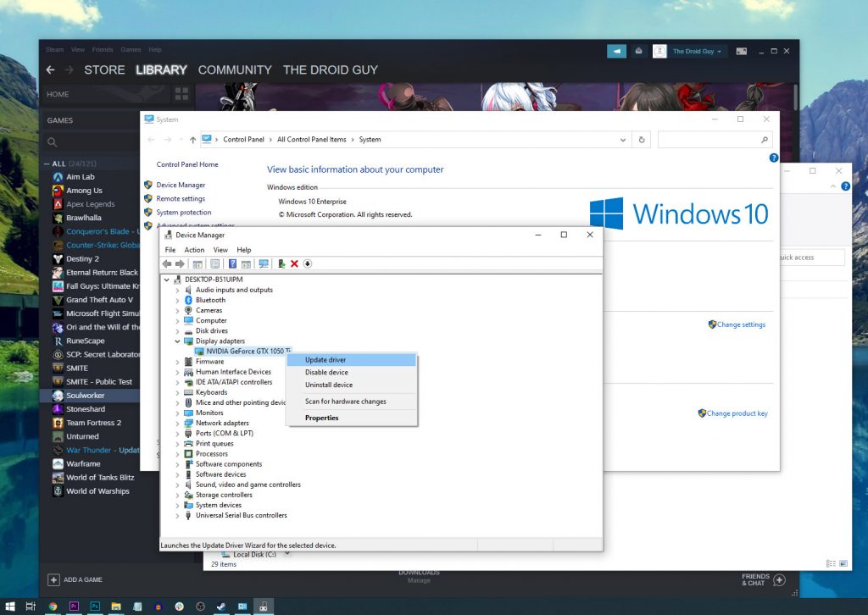This screenshot has width=868, height=615.
Task: Open the Friends & Chat plus icon
Action: pyautogui.click(x=780, y=579)
